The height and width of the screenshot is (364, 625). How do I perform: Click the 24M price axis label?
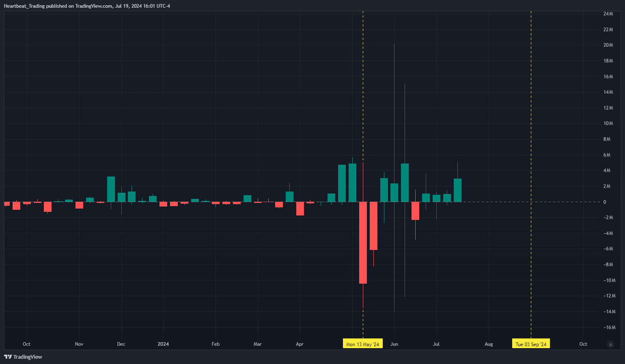[x=608, y=14]
